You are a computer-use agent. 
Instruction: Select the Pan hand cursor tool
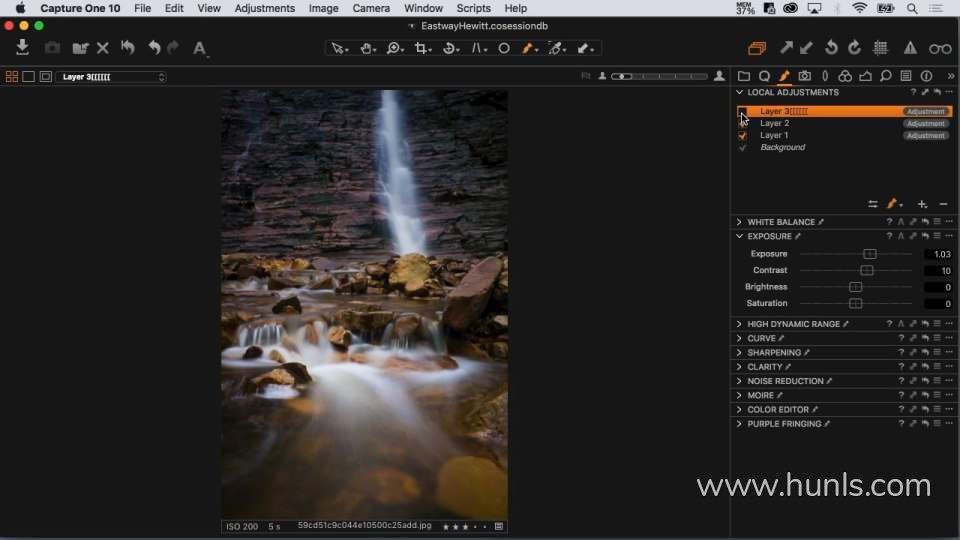(x=367, y=48)
